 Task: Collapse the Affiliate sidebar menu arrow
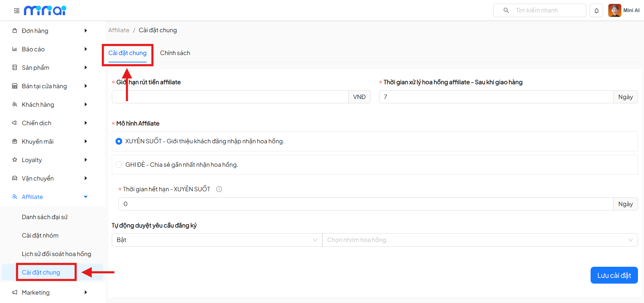86,197
